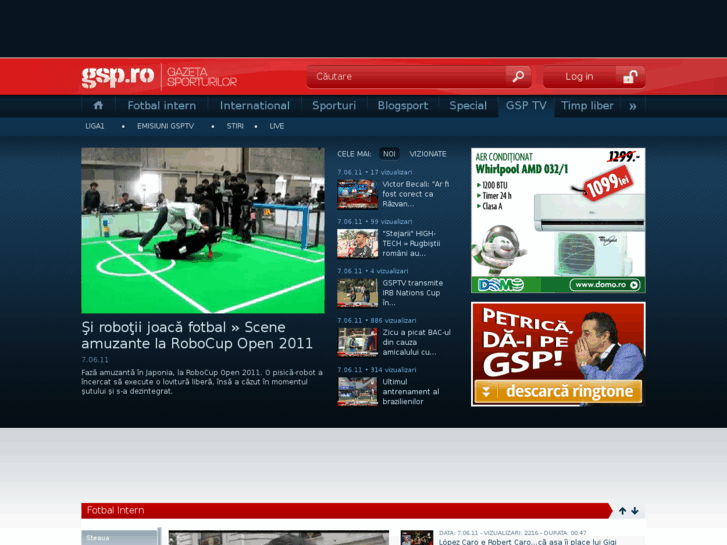Move Fotbal Intern section down with arrow
Image resolution: width=727 pixels, height=545 pixels.
(x=635, y=511)
